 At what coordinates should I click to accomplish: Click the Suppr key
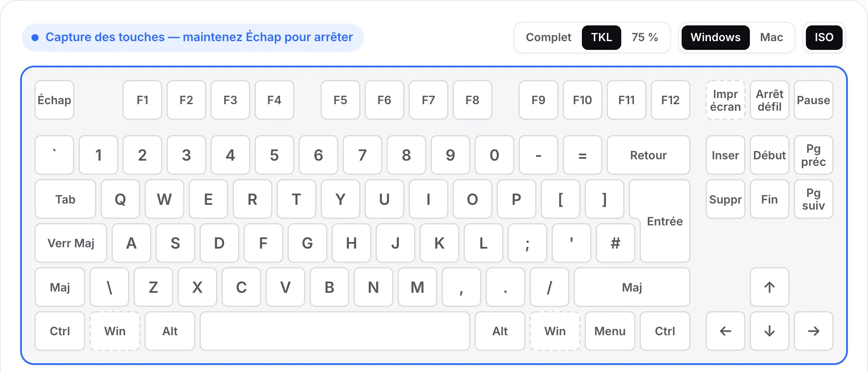pyautogui.click(x=725, y=199)
